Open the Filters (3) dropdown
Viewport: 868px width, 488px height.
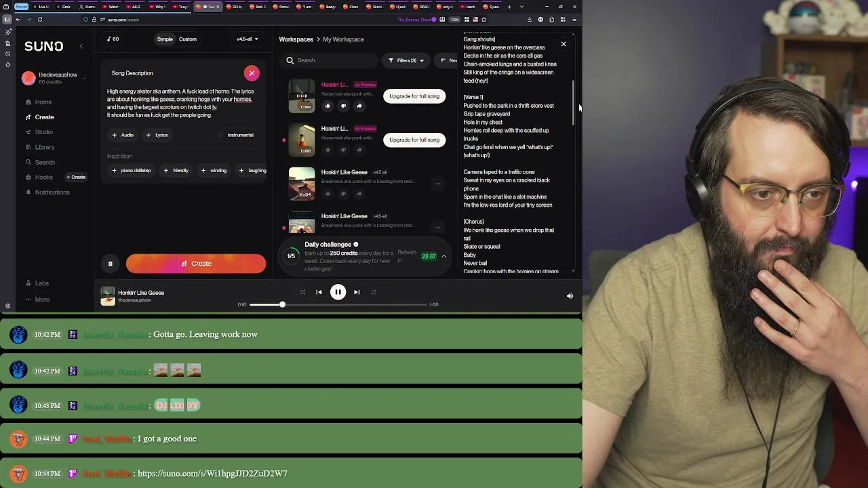pyautogui.click(x=406, y=60)
